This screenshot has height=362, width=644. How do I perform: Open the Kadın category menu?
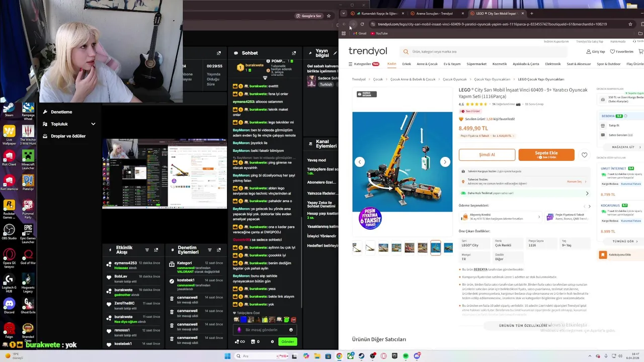(x=391, y=64)
